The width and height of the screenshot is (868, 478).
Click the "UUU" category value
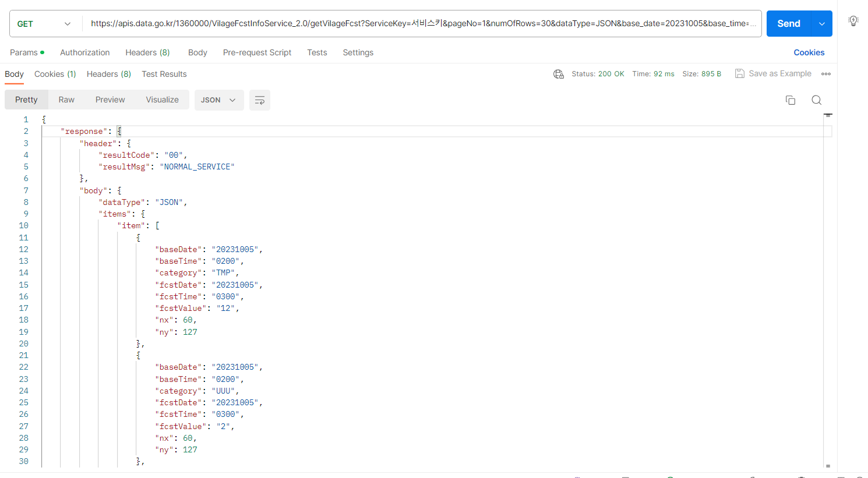click(223, 391)
